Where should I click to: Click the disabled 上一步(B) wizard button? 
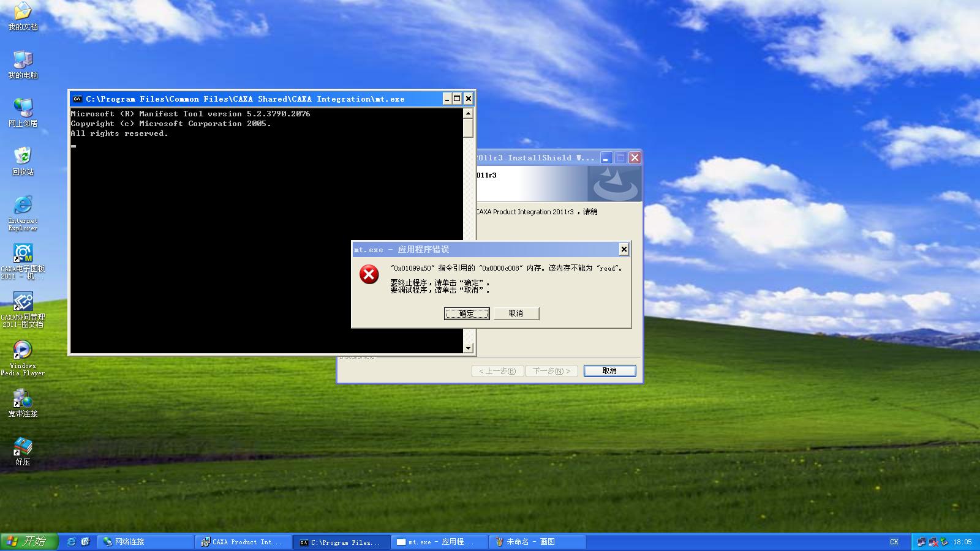click(497, 371)
